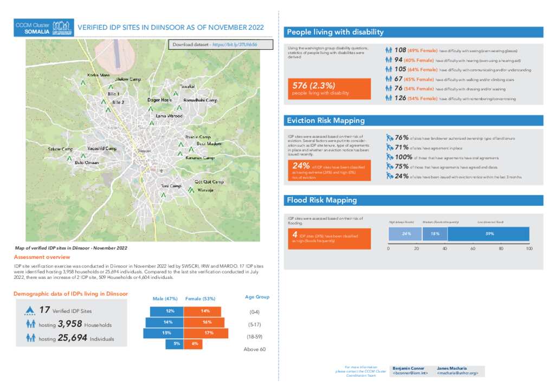
Task: Click the male 5% bar for Above 60
Action: (x=175, y=344)
